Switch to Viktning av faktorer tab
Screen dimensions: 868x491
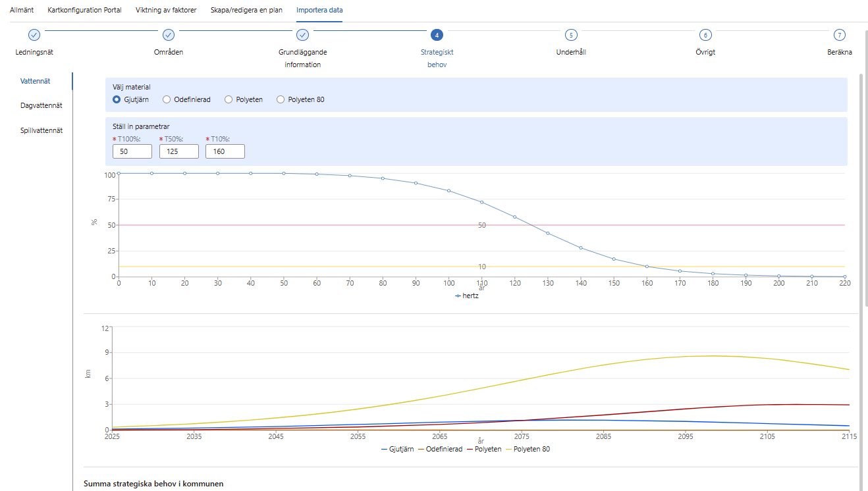(x=166, y=10)
